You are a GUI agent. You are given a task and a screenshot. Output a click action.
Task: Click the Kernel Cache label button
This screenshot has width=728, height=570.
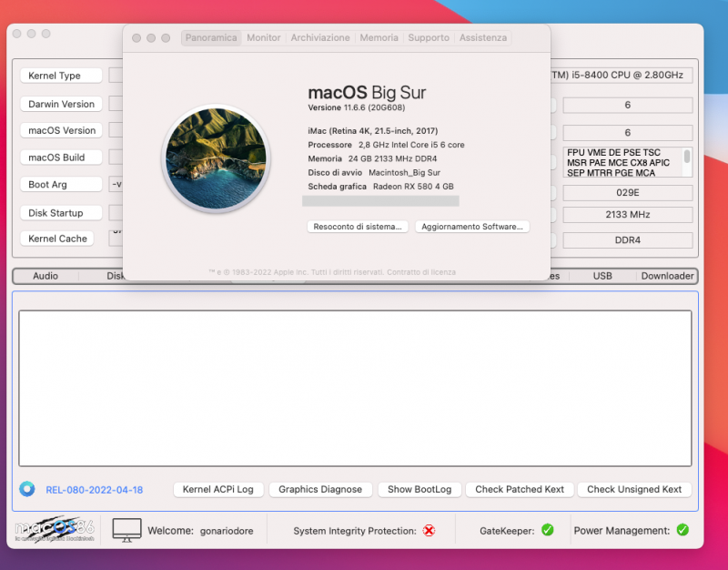click(x=57, y=239)
